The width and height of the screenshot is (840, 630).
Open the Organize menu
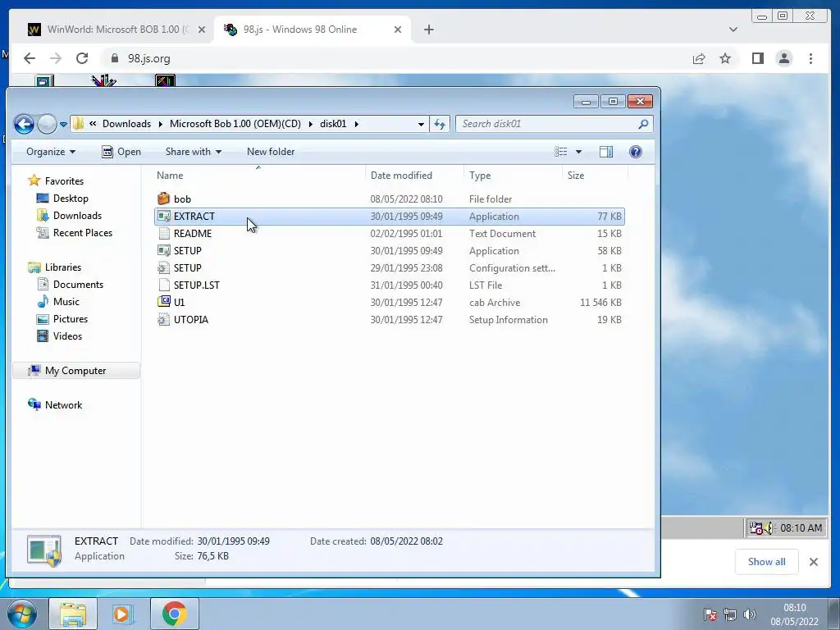click(51, 152)
